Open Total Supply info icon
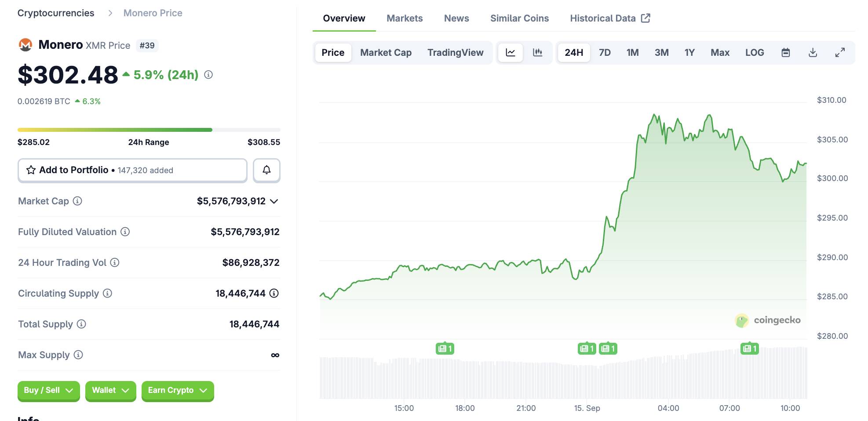868x421 pixels. coord(81,324)
